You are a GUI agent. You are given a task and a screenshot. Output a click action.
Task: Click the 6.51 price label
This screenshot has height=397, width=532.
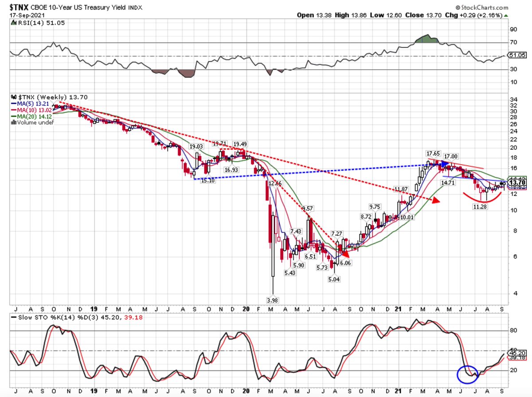310,256
